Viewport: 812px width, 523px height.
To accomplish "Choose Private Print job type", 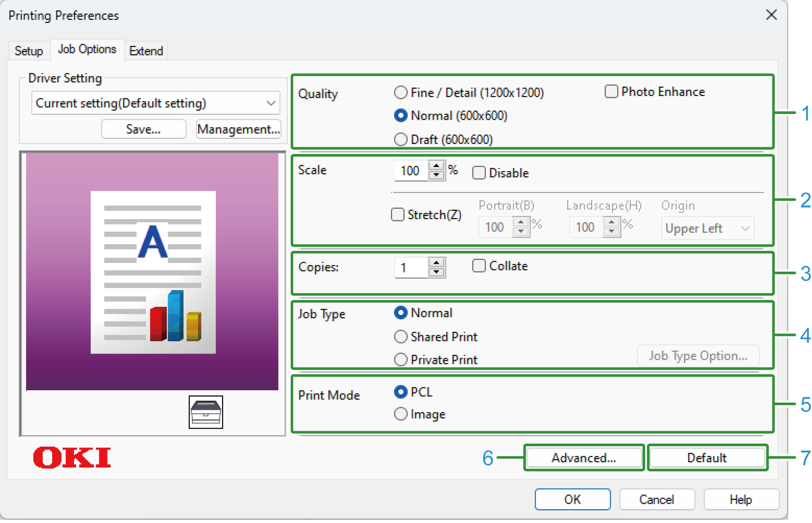I will 400,359.
